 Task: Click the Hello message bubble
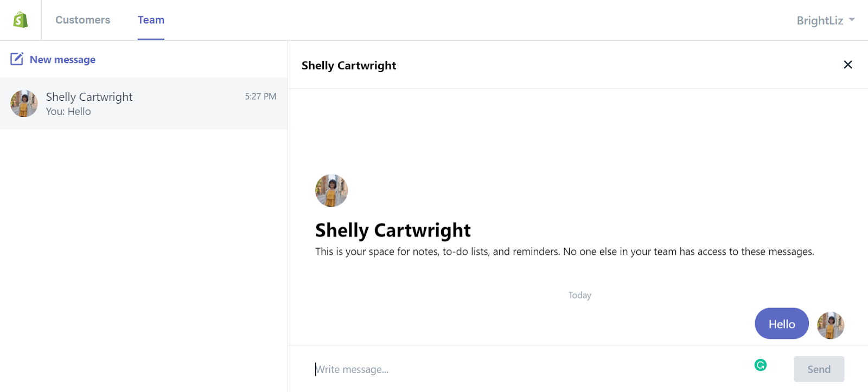pos(782,324)
